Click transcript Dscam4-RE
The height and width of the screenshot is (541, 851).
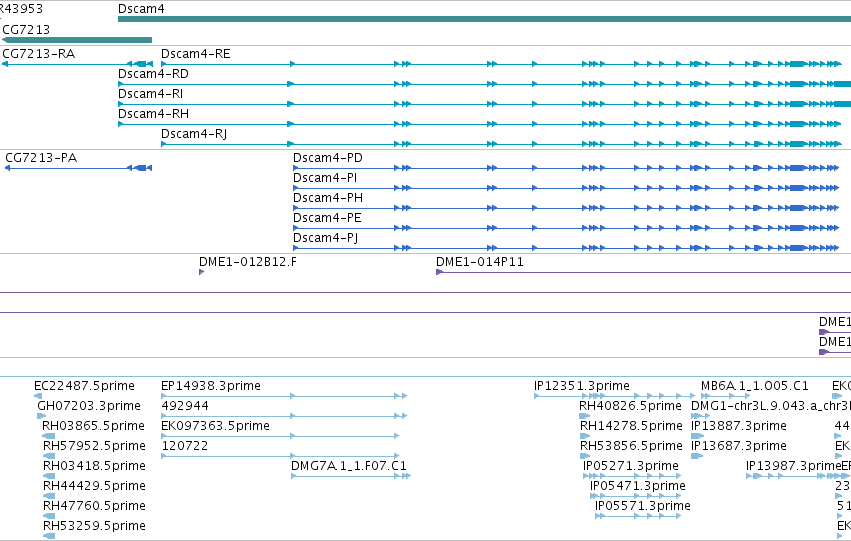click(196, 54)
